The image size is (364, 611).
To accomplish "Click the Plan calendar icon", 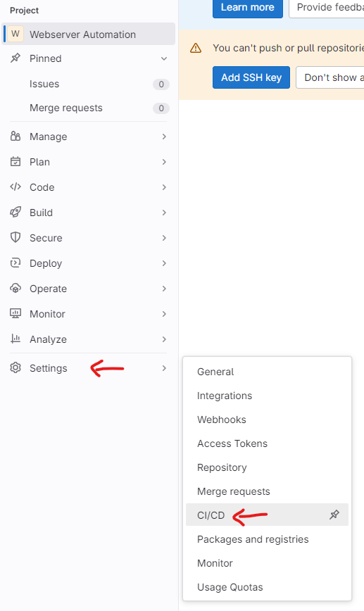I will (15, 162).
